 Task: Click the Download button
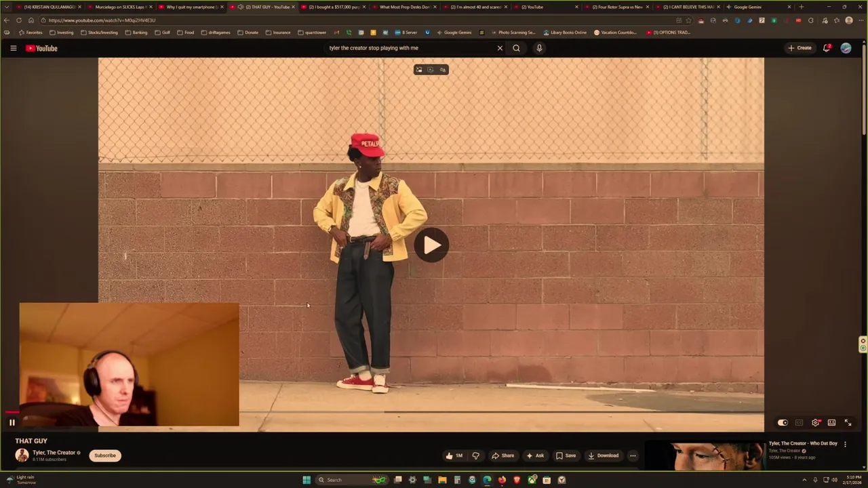pos(603,455)
